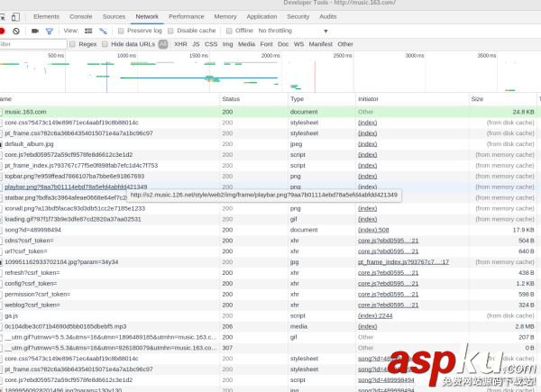
Task: Sort by the Size column header
Action: click(x=503, y=99)
